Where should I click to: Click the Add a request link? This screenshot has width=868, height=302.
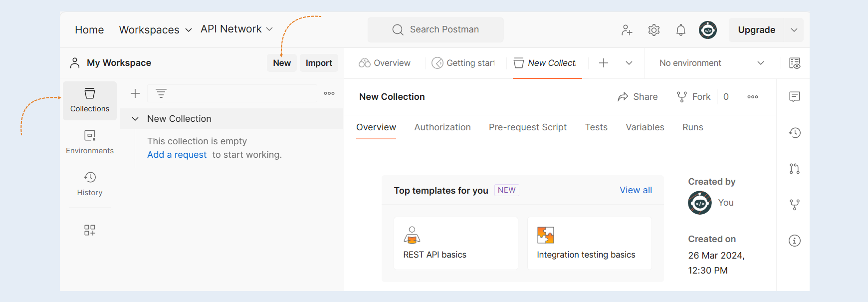coord(177,155)
